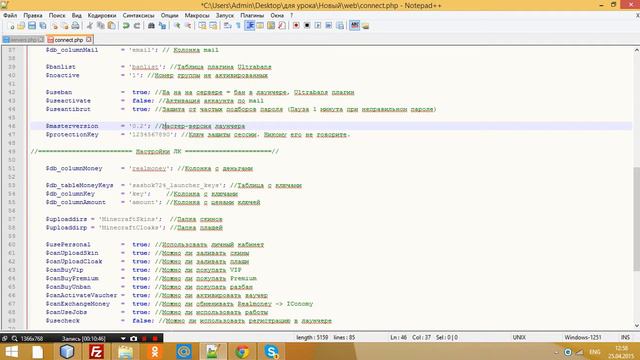Open the ? help menu
The image size is (640, 360).
point(291,15)
